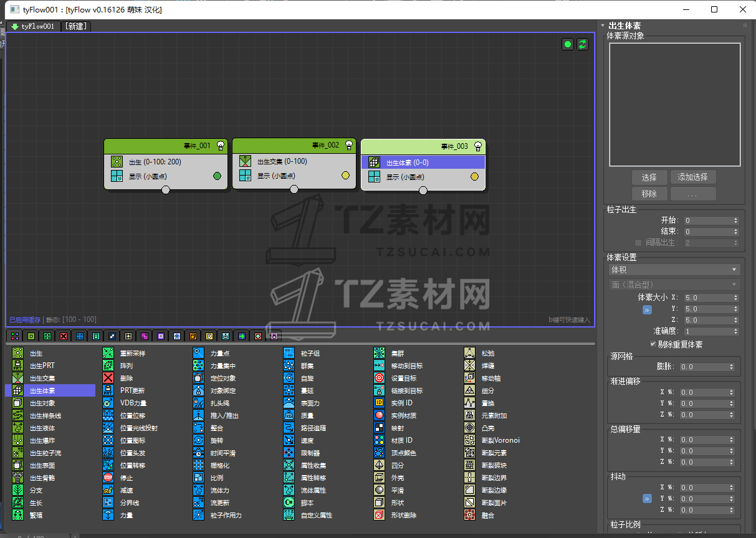Click the green display dot in 事件_001

pyautogui.click(x=217, y=176)
